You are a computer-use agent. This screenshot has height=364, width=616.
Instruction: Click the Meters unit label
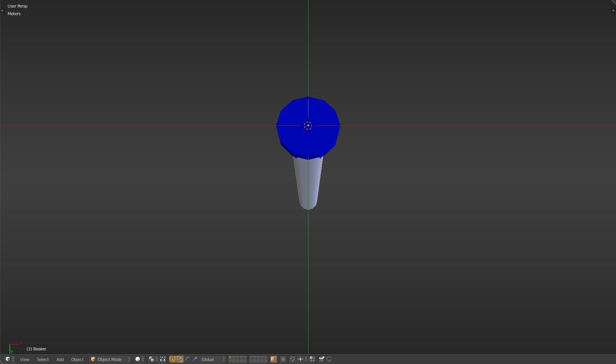pos(14,14)
